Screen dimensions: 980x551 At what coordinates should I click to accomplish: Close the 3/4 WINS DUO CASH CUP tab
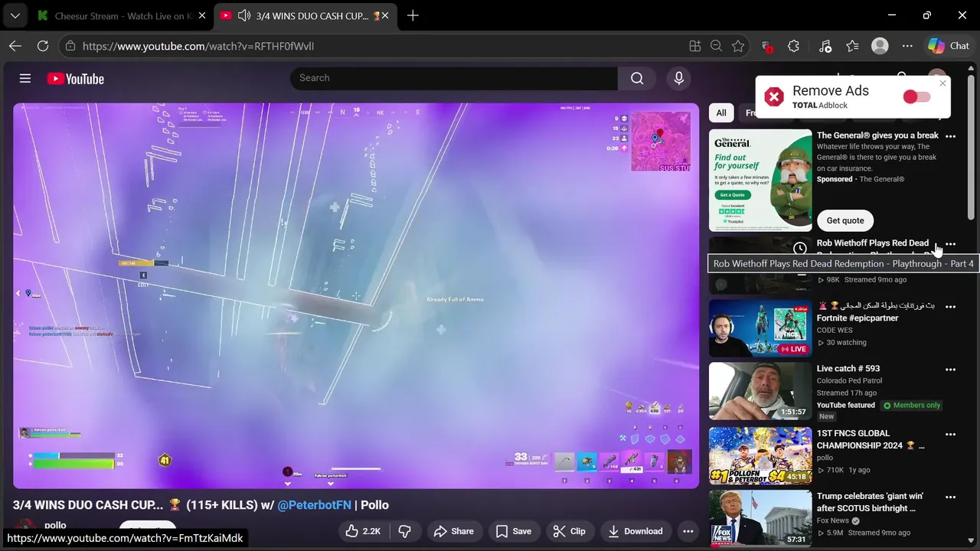pyautogui.click(x=385, y=15)
